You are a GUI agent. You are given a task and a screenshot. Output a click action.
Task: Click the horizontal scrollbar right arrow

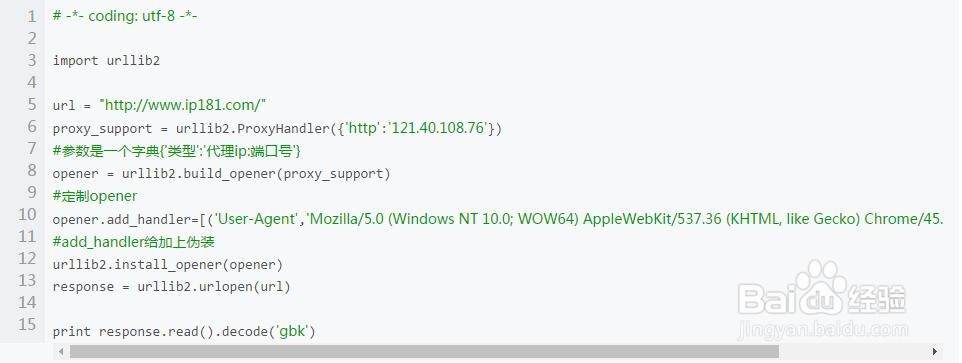(934, 352)
